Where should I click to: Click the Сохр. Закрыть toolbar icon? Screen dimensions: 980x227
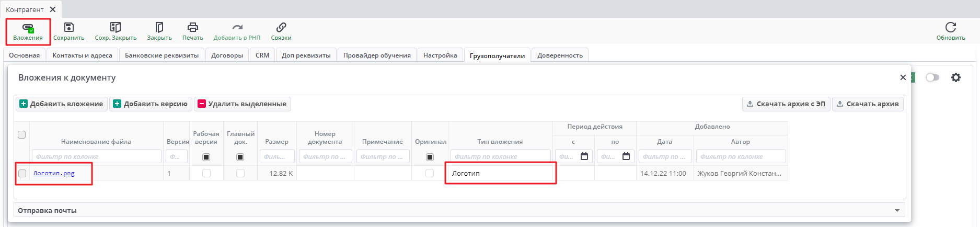[116, 28]
